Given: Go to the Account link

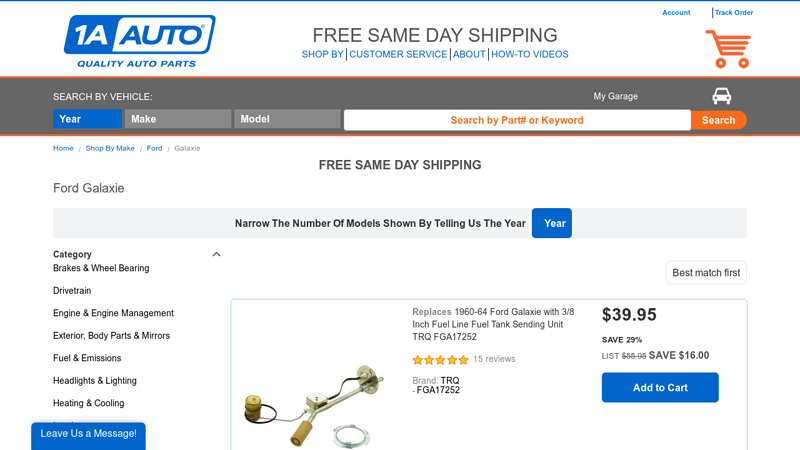Looking at the screenshot, I should tap(676, 13).
